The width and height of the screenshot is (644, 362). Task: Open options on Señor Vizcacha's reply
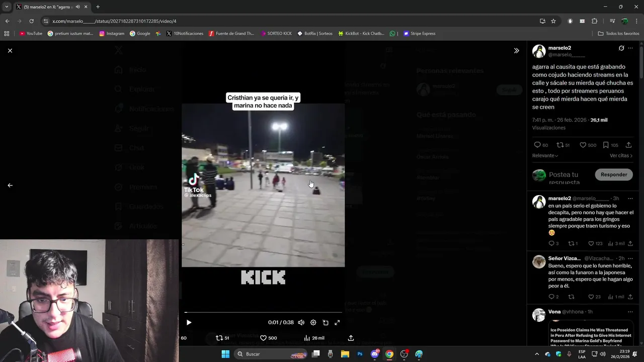630,258
